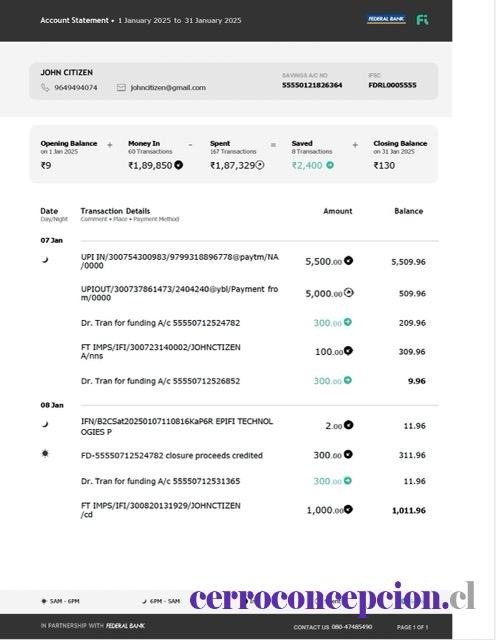Click the Closing Balance ₹130 amount
The width and height of the screenshot is (496, 640).
coord(384,165)
